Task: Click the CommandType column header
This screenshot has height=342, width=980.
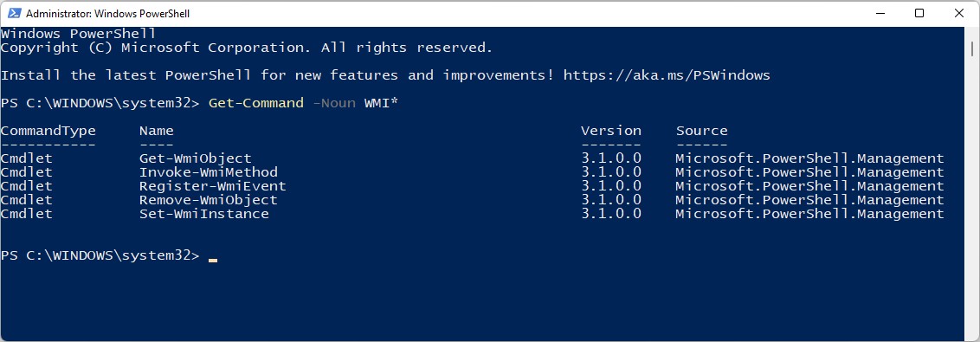Action: [48, 131]
